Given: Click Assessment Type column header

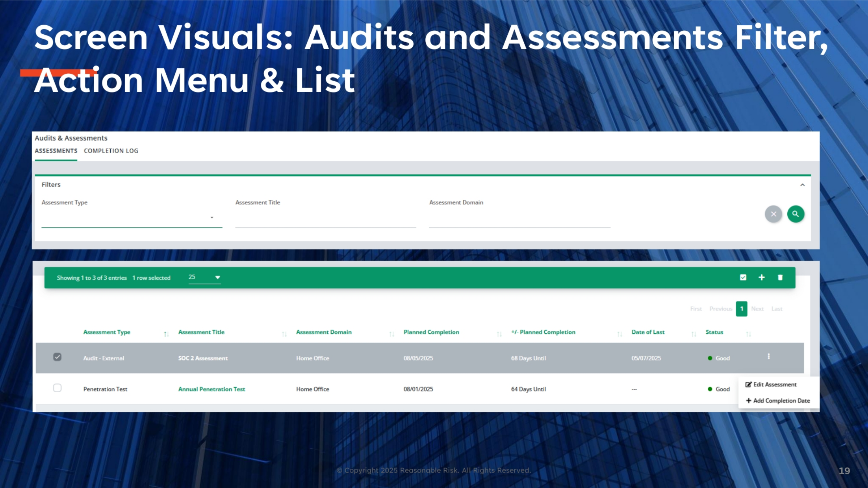Looking at the screenshot, I should pyautogui.click(x=107, y=332).
